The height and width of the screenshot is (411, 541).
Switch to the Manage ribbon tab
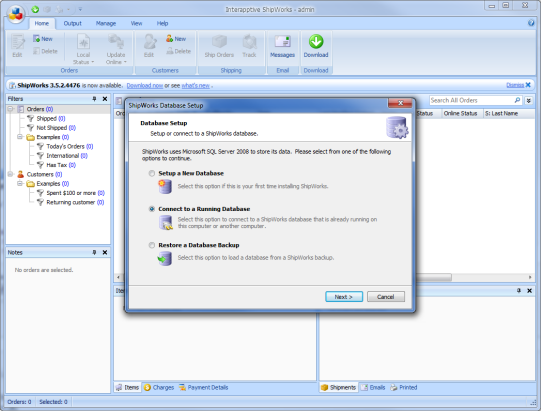click(106, 23)
